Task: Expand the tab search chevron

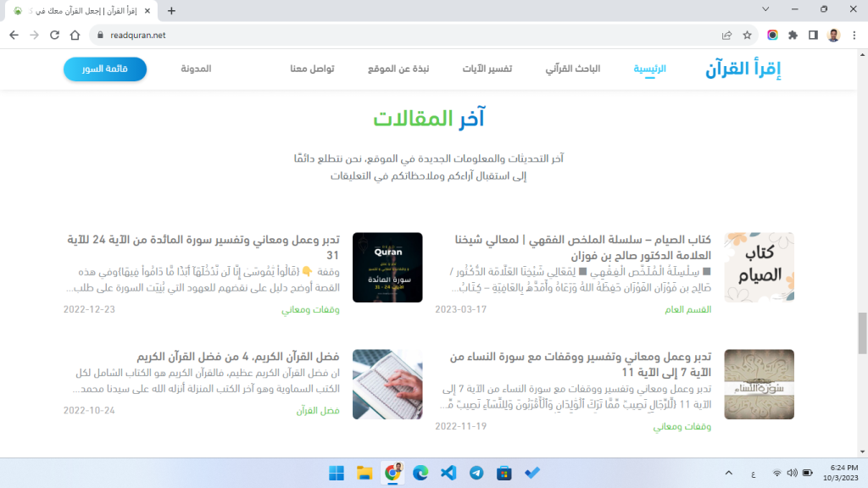Action: (x=765, y=9)
